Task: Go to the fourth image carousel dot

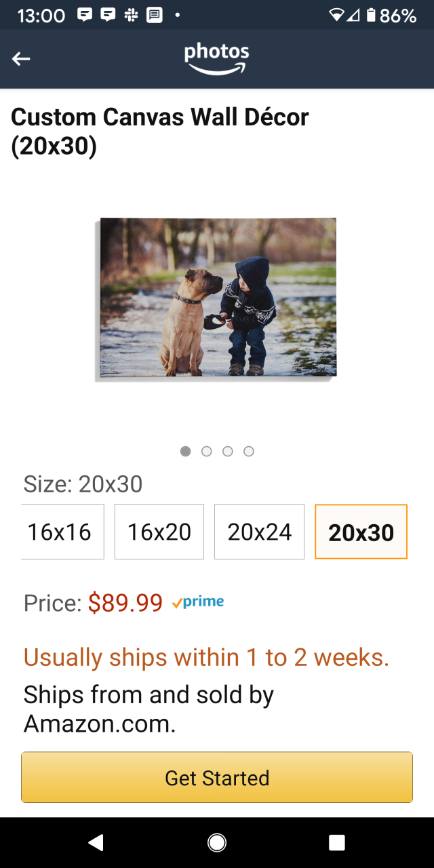Action: [x=249, y=451]
